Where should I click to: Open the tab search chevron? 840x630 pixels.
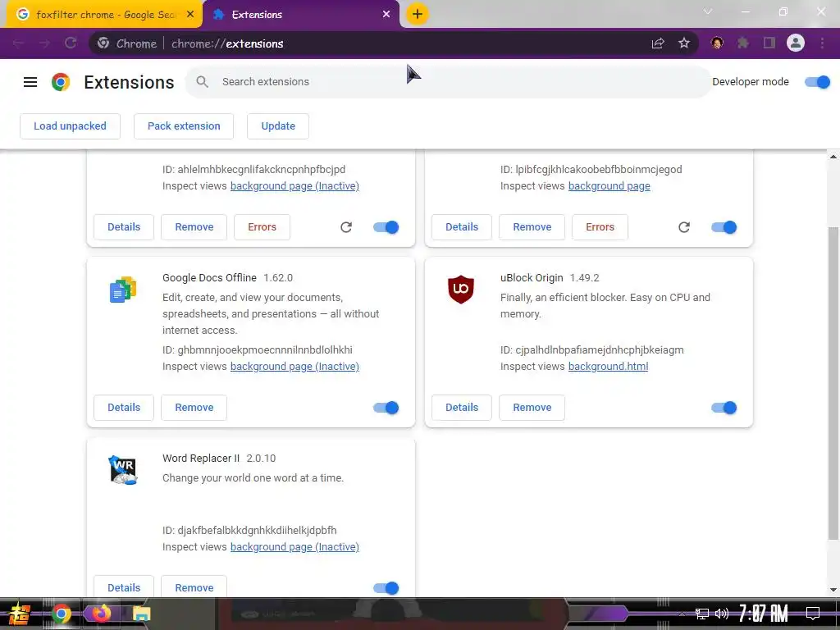click(x=708, y=11)
